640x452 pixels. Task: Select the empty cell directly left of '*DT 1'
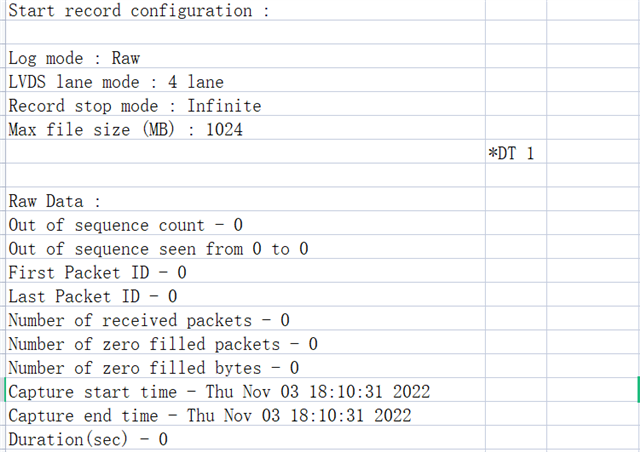point(240,153)
